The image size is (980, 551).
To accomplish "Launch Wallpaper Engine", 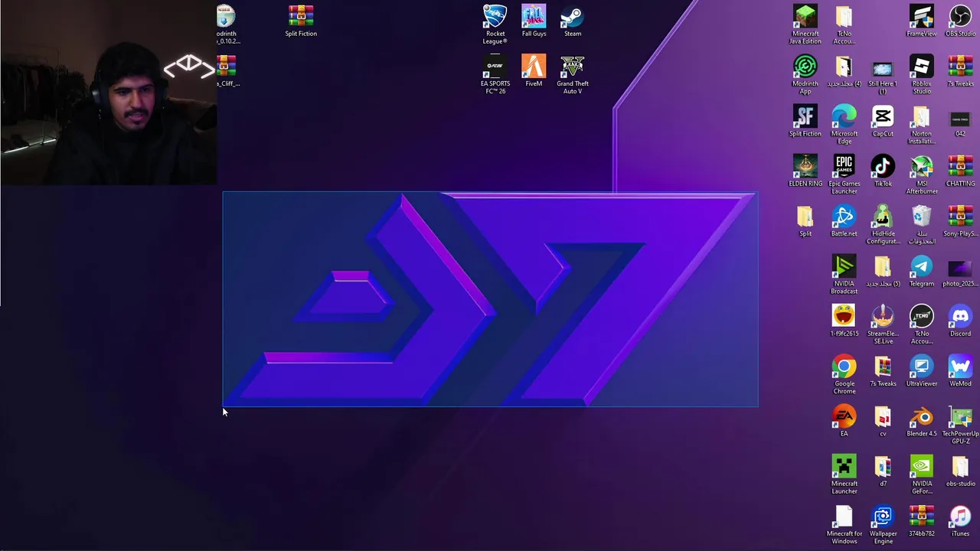I will (882, 523).
